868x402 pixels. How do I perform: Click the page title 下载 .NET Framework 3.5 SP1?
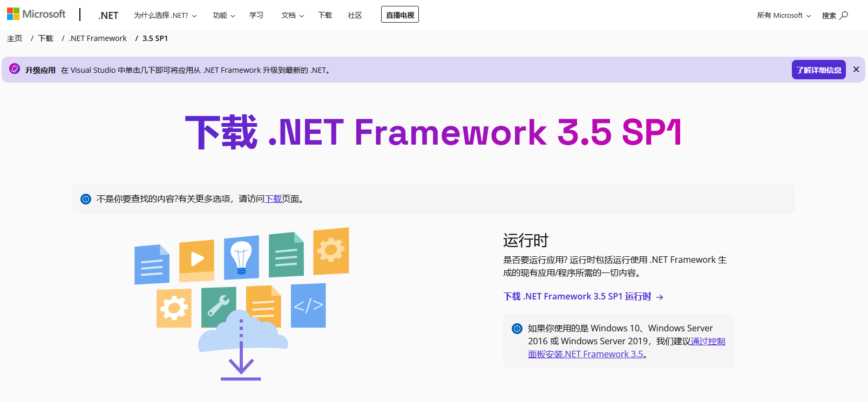pos(434,132)
